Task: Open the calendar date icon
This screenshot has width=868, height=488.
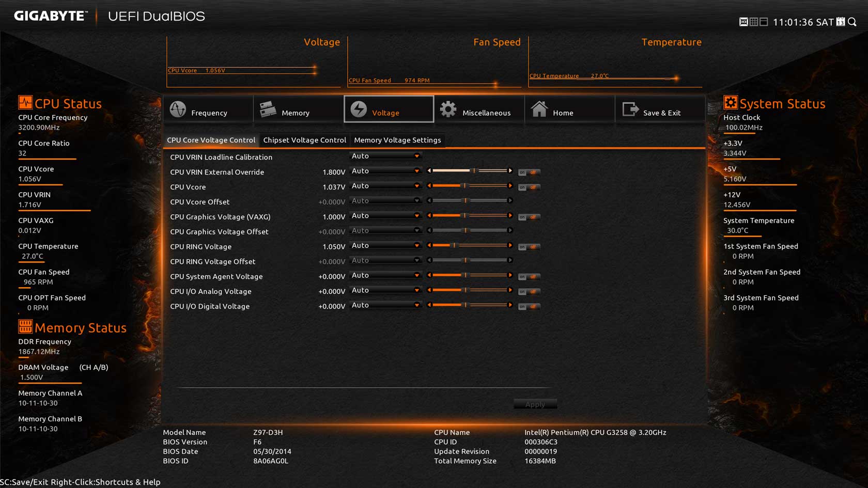Action: pos(841,22)
